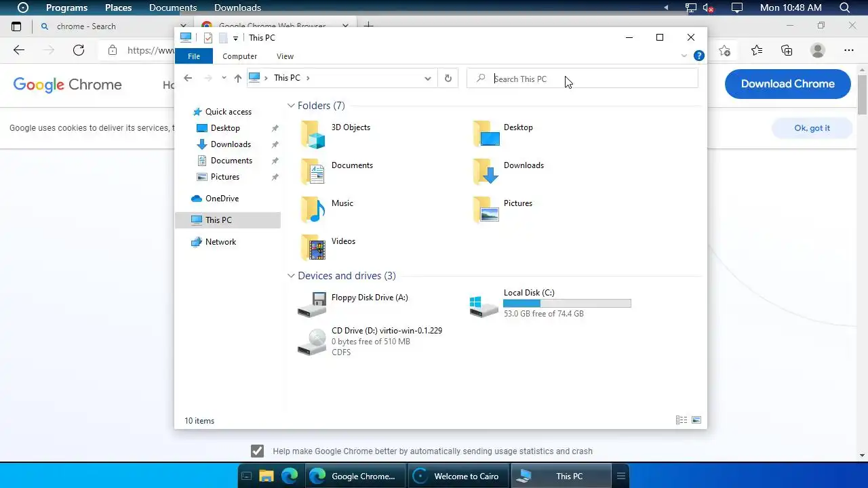Open the Documents menu in top bar
This screenshot has width=868, height=488.
coord(173,7)
